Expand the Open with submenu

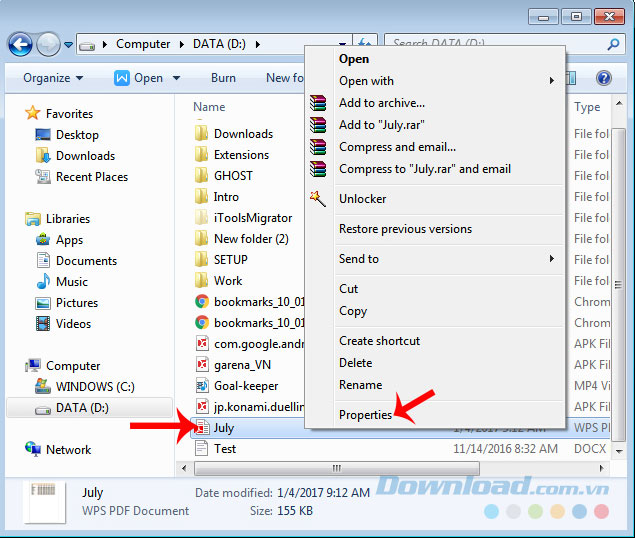(x=436, y=81)
